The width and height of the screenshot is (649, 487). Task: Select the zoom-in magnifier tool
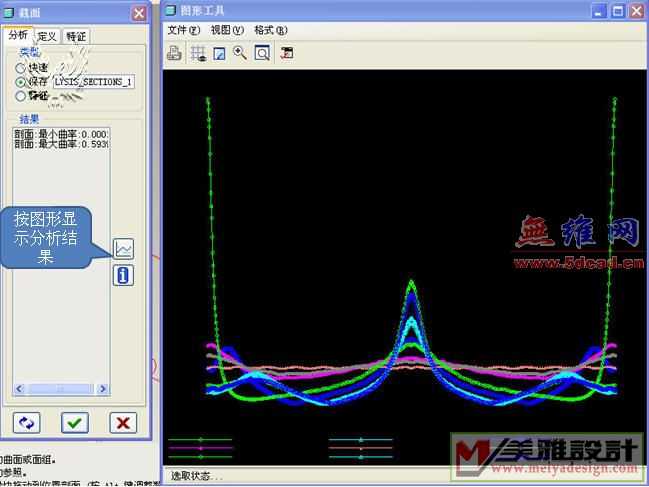[x=240, y=54]
